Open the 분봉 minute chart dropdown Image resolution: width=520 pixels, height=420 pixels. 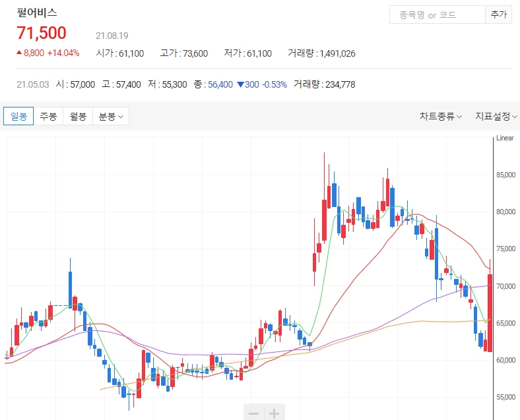tap(111, 116)
